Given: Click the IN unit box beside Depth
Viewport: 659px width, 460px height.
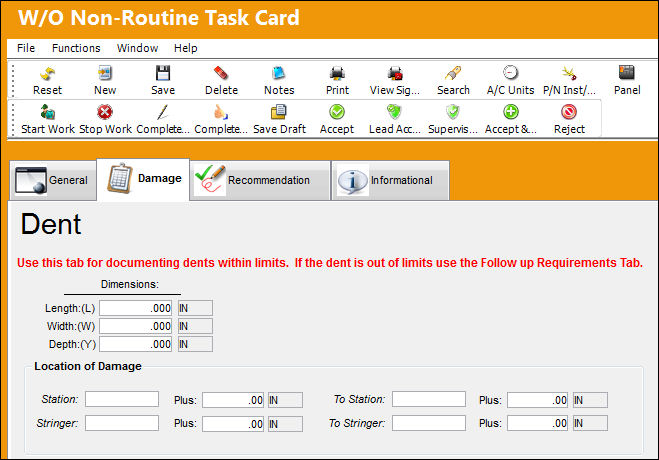Looking at the screenshot, I should [195, 344].
